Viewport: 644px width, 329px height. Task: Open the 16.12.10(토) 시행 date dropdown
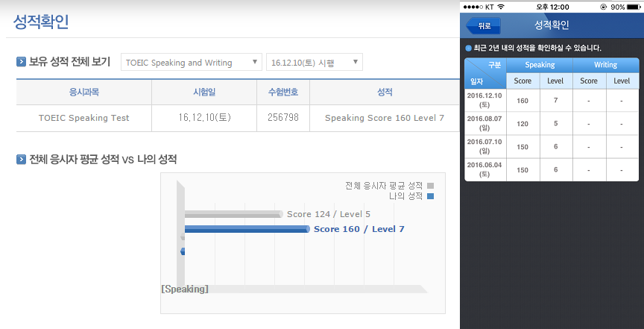(x=315, y=62)
